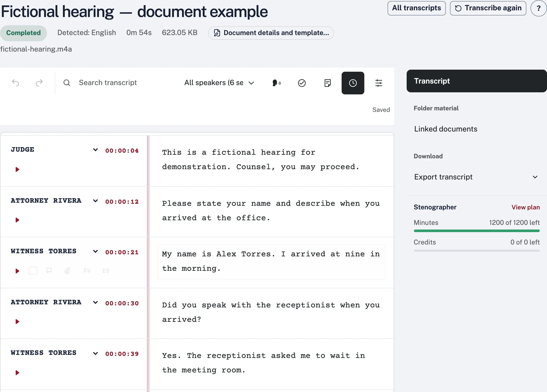
Task: Open the All speakers filter dropdown
Action: (219, 83)
